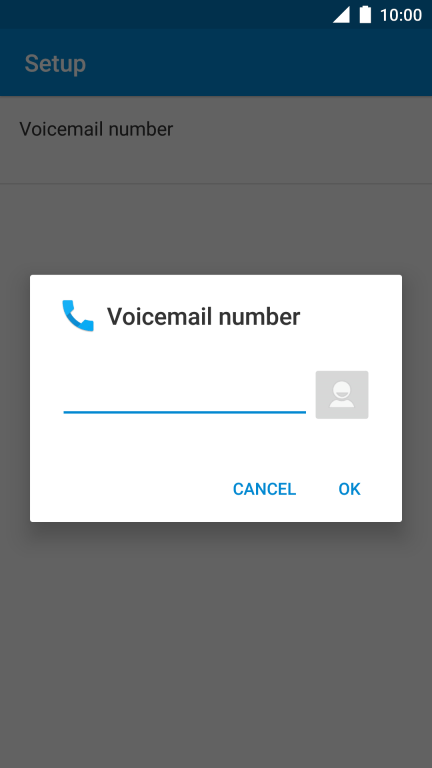Tap the contact picker icon beside the field
Image resolution: width=432 pixels, height=768 pixels.
pos(341,395)
